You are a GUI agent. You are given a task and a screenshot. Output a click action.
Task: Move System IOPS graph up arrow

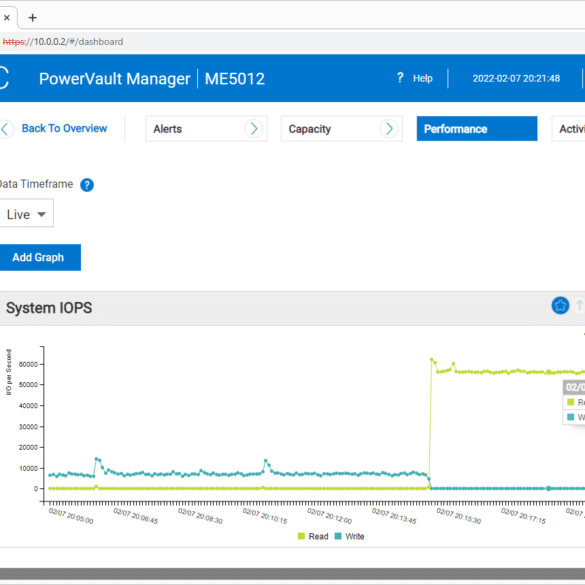pos(579,305)
